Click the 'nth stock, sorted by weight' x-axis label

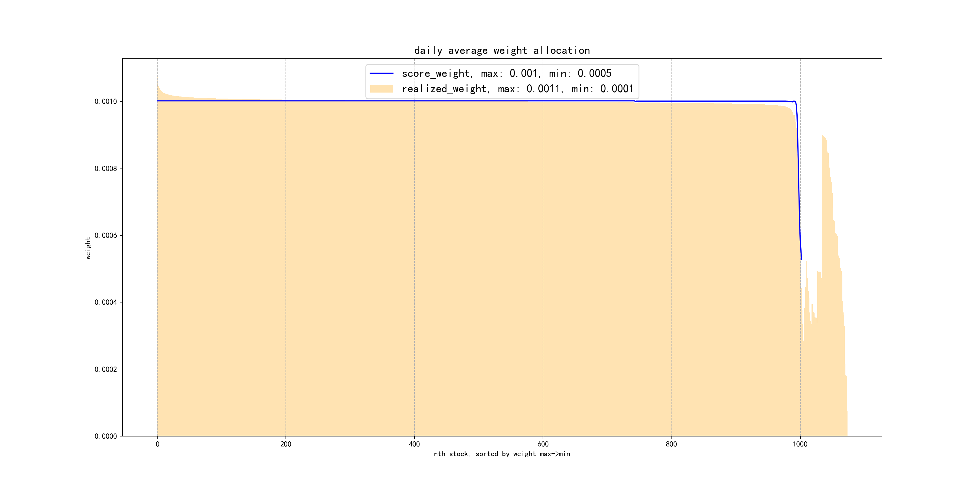502,454
